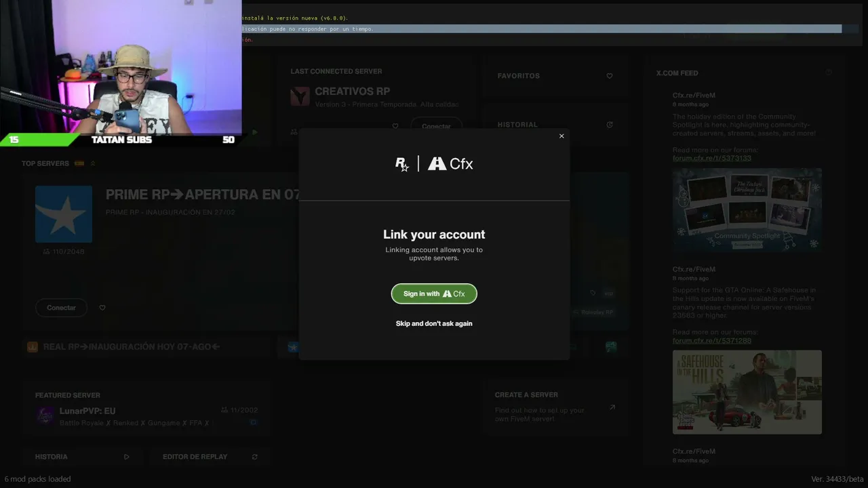Click the 'versión nueva (v6.8.0)' log line
This screenshot has width=868, height=488.
pos(295,18)
